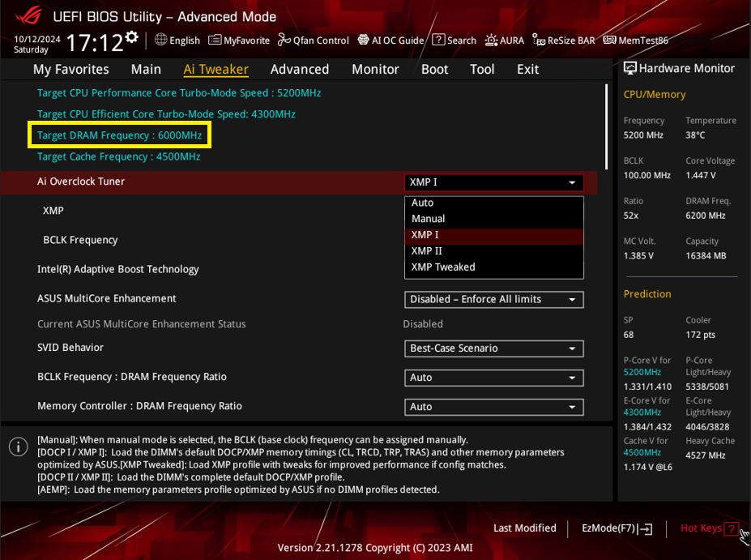Screen dimensions: 751x560
Task: Go to the Boot tab
Action: point(435,70)
